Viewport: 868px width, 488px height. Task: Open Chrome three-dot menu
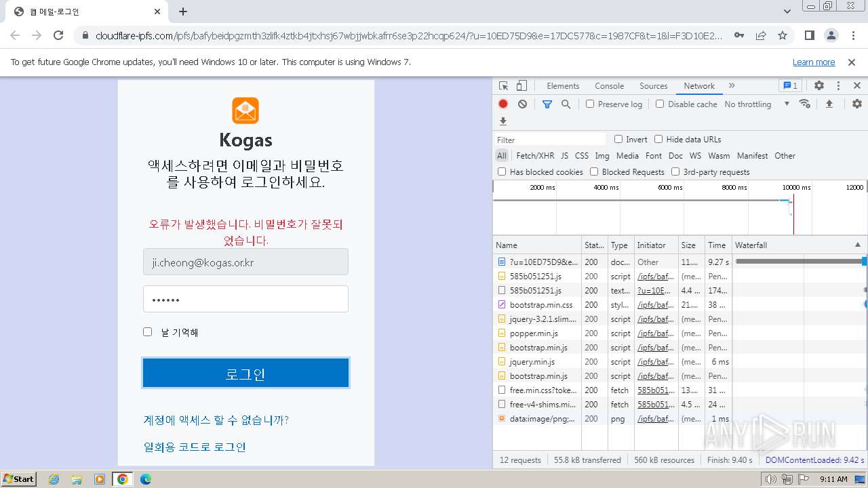[x=852, y=35]
